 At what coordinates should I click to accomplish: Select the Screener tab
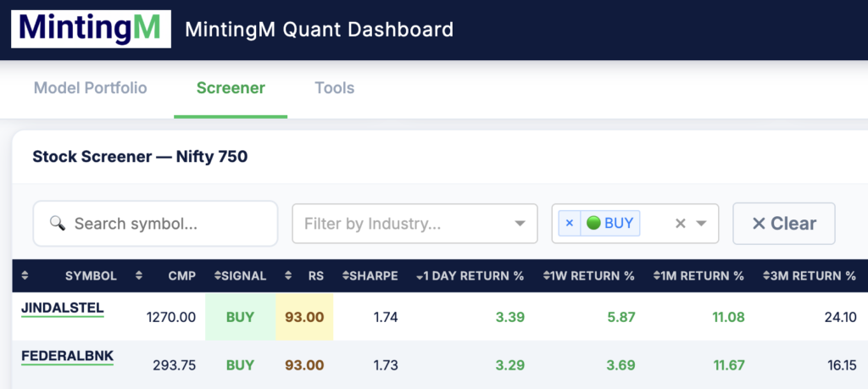click(x=231, y=88)
